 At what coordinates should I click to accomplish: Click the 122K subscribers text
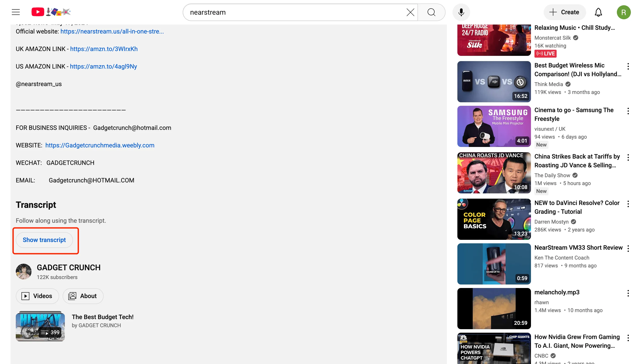click(57, 277)
